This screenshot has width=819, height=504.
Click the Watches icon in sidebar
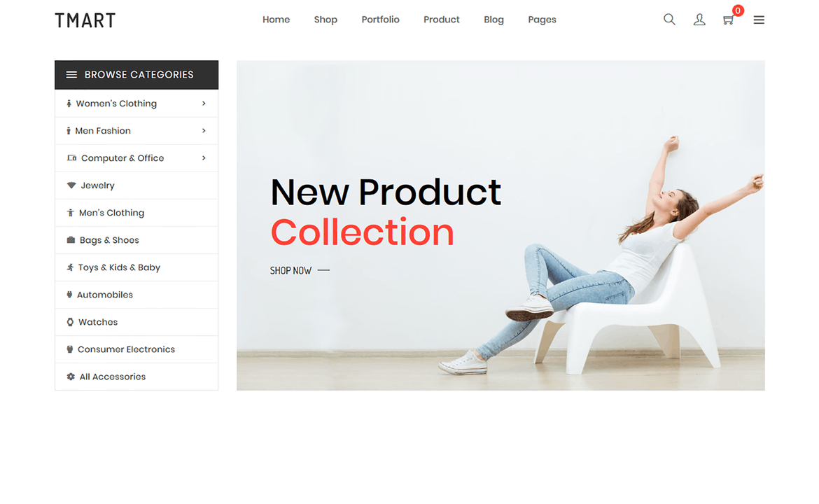coord(70,322)
